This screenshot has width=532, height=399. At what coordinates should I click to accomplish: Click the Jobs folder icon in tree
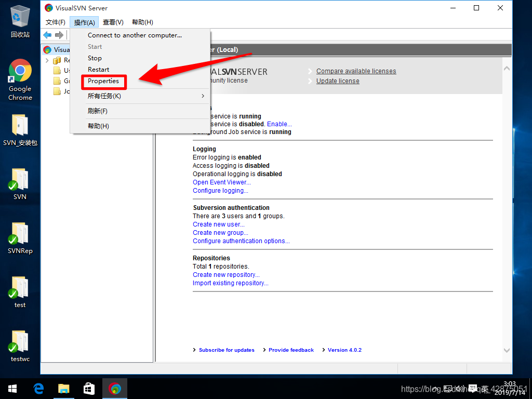(x=57, y=91)
